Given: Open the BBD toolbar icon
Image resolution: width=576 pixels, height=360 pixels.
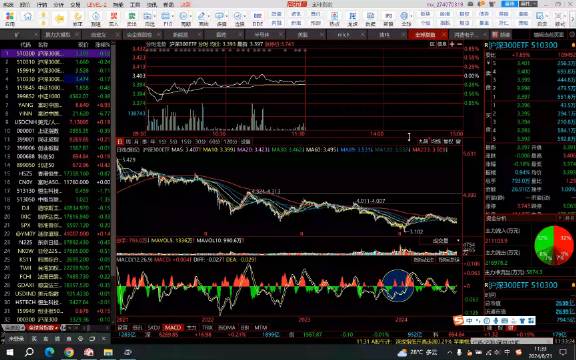Looking at the screenshot, I should click(258, 18).
